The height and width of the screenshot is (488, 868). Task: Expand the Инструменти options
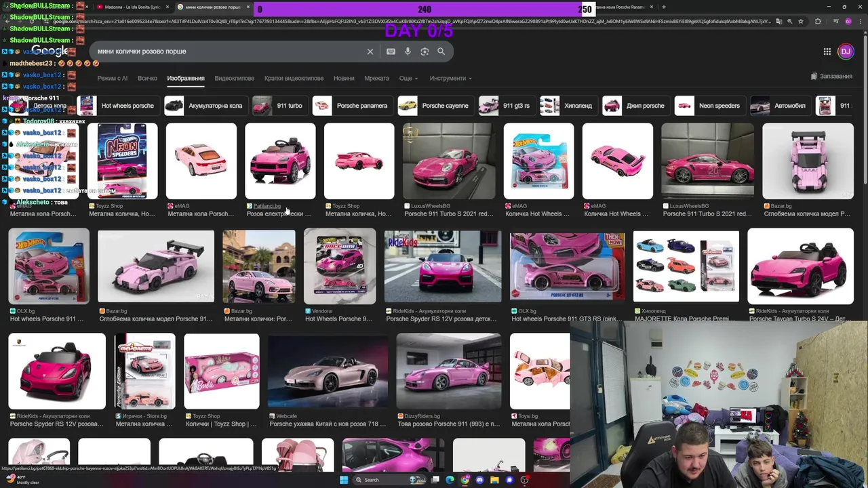[450, 78]
